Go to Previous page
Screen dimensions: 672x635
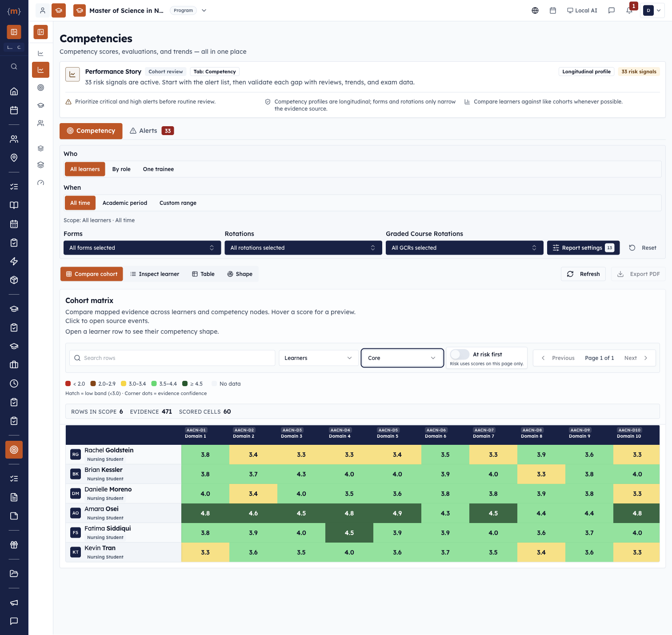(x=558, y=358)
